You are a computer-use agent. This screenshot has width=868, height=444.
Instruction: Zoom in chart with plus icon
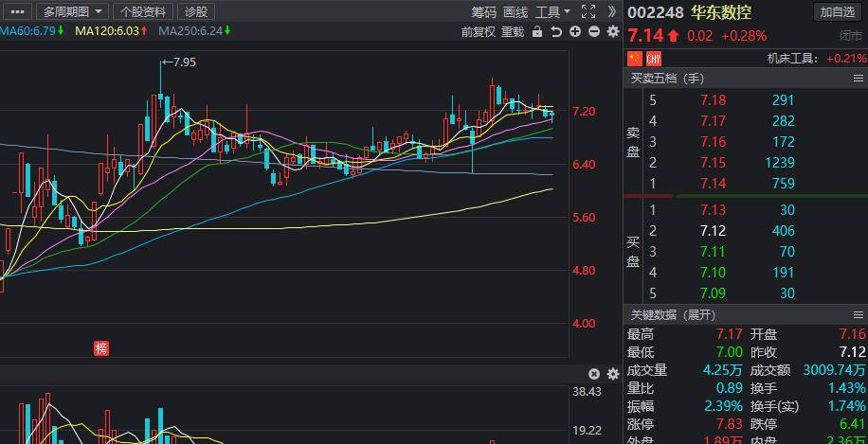coord(575,31)
